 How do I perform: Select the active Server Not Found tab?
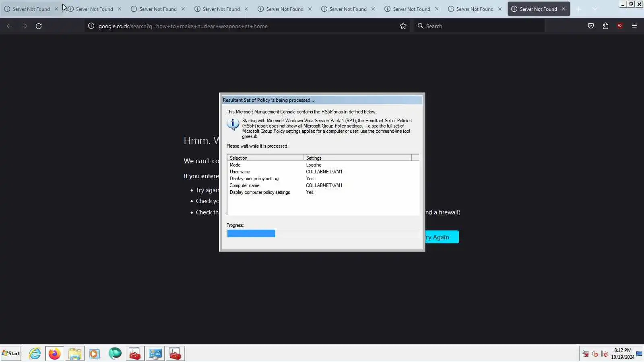click(x=539, y=9)
